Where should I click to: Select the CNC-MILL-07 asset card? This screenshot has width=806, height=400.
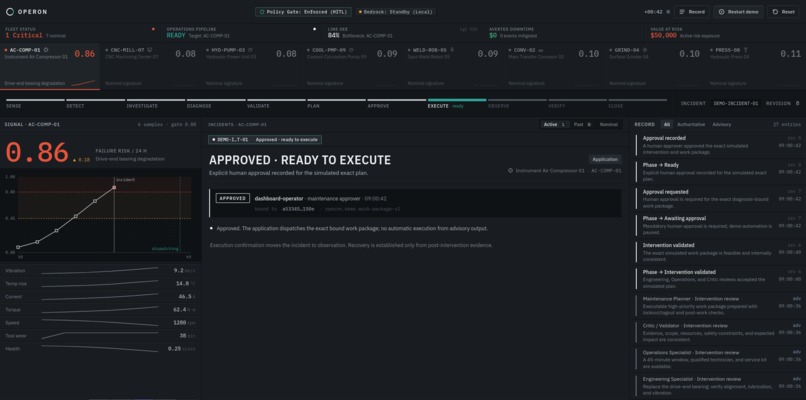coord(151,66)
